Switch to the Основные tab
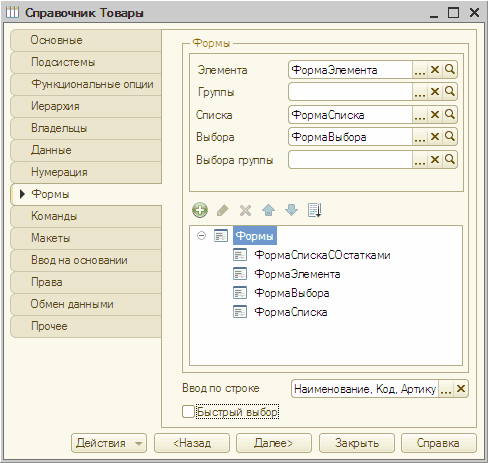 [86, 40]
